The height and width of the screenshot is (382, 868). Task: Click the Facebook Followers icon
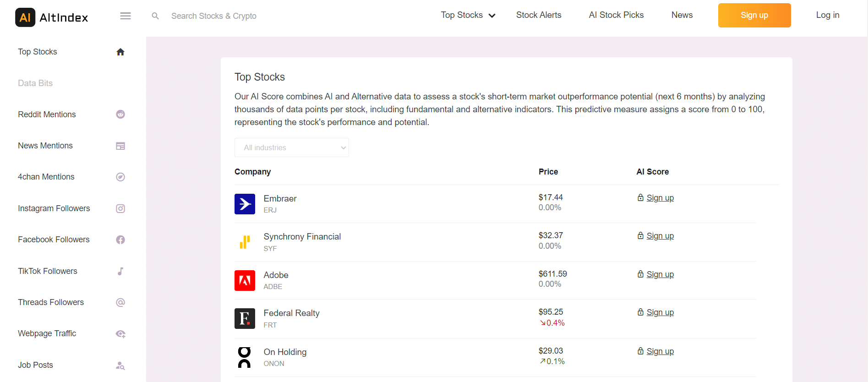(x=120, y=240)
